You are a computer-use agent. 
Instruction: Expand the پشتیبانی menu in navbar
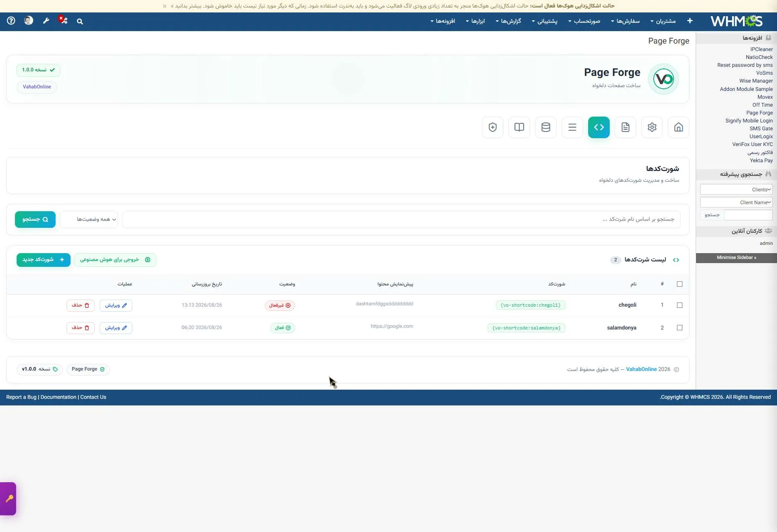[545, 21]
